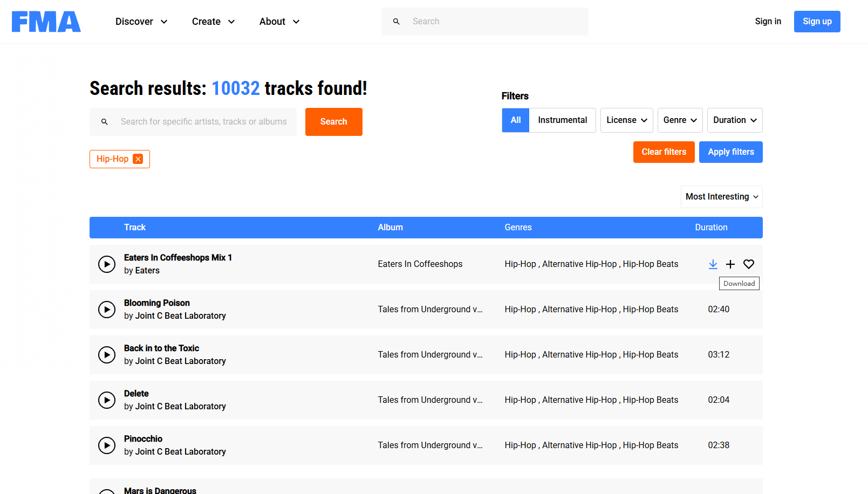Play the Pinocchio track
The height and width of the screenshot is (494, 868).
pos(107,445)
